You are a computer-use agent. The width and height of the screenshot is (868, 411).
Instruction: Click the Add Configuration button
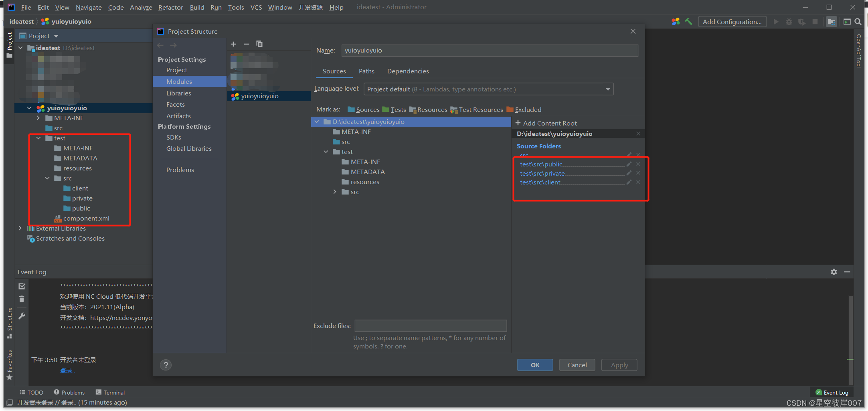(x=732, y=22)
